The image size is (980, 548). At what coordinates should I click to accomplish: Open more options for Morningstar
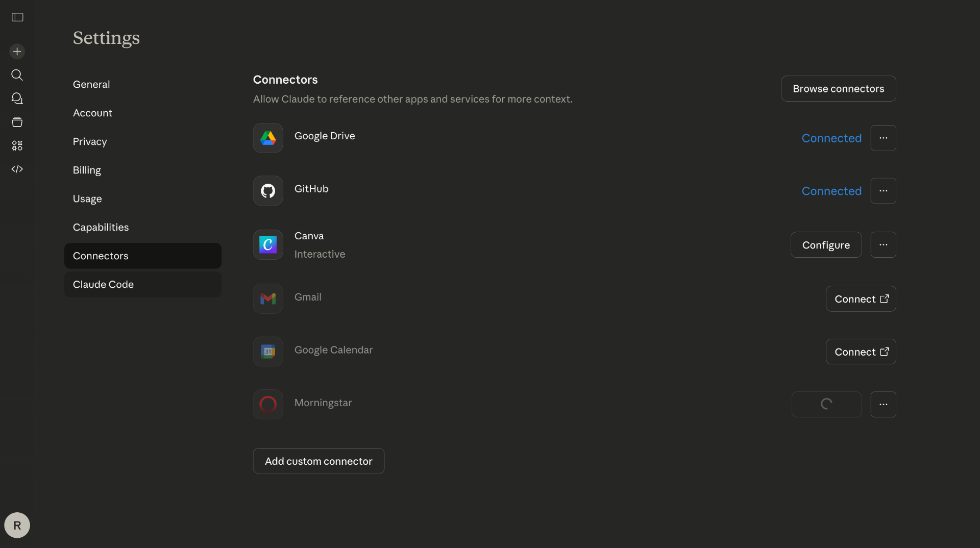[x=884, y=404]
